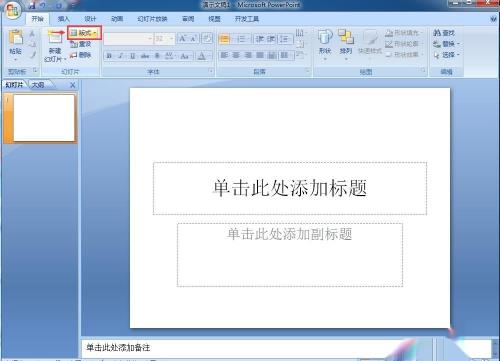
Task: Toggle text Shadow (S) formatting
Action: pos(157,56)
